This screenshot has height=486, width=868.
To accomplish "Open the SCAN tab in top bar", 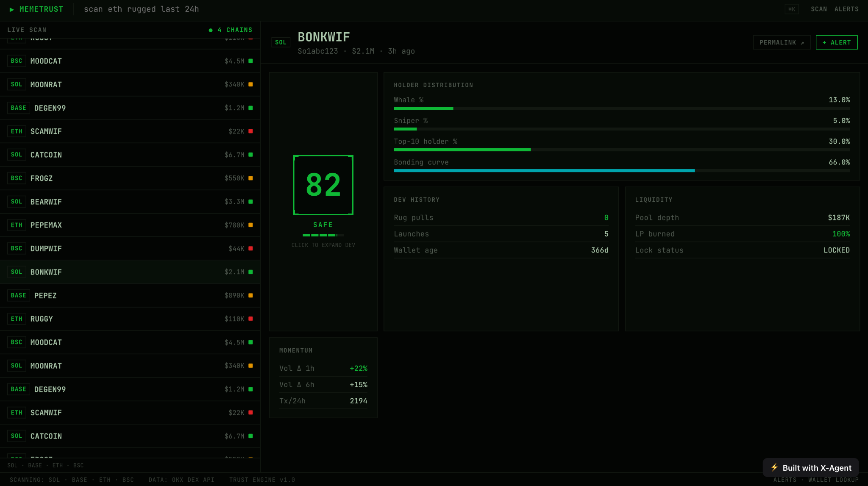I will pos(819,9).
